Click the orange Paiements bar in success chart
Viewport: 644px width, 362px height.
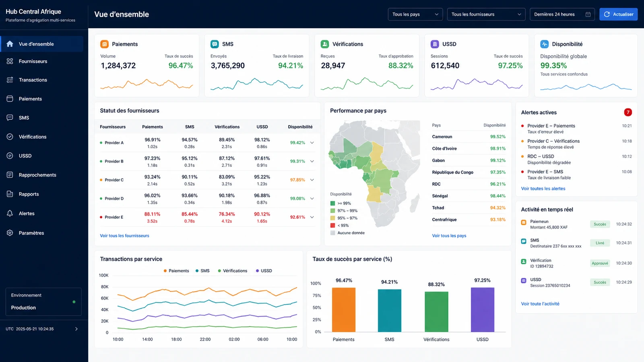[x=344, y=310]
